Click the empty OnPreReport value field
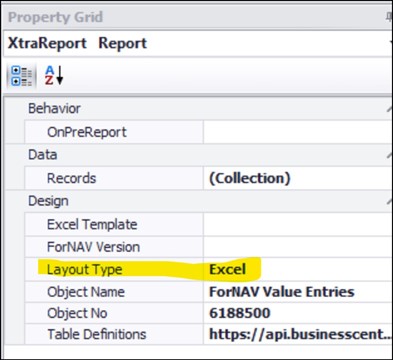 pos(298,132)
